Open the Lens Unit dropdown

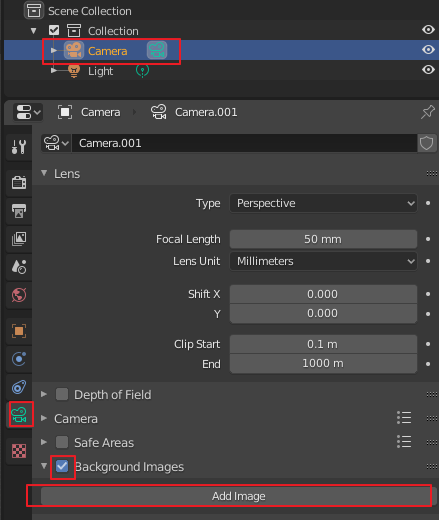323,261
